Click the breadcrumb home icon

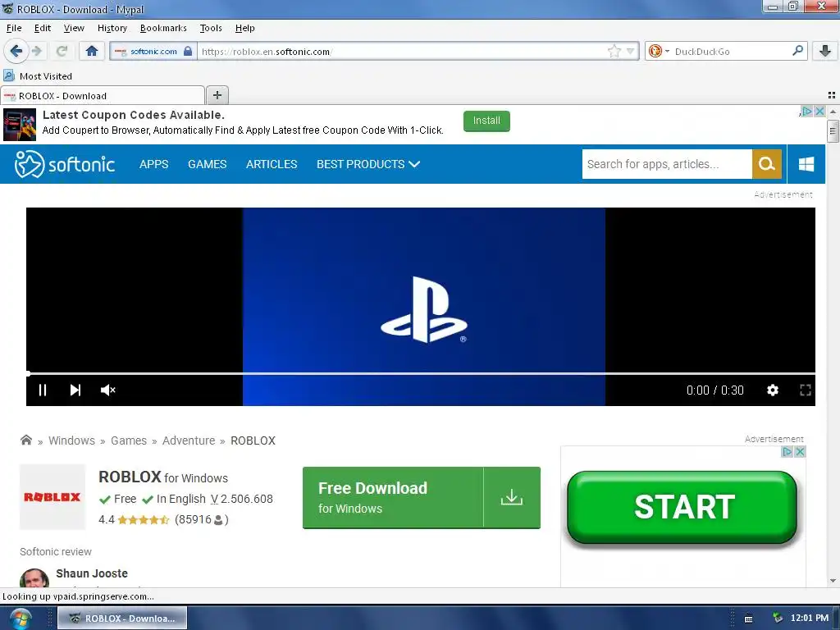25,441
